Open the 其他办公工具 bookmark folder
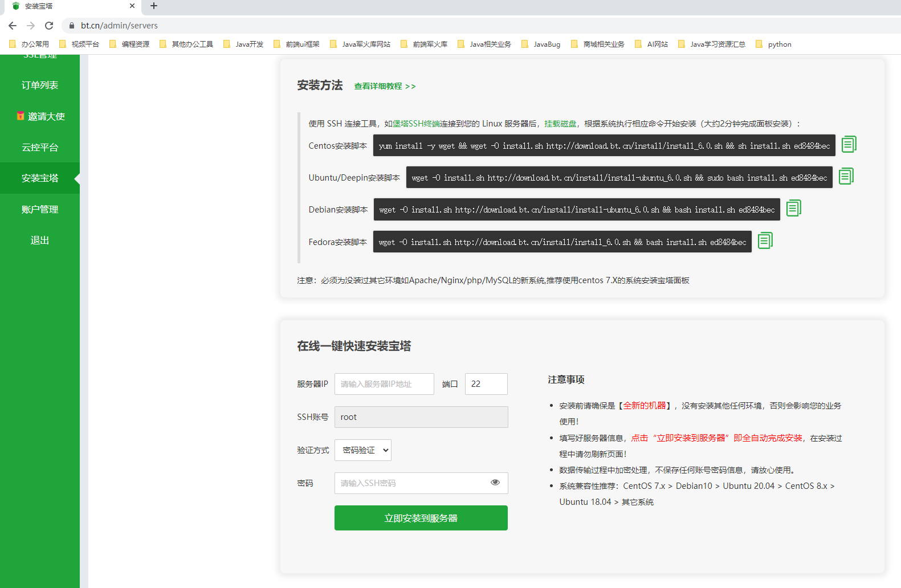The height and width of the screenshot is (588, 901). pyautogui.click(x=186, y=44)
